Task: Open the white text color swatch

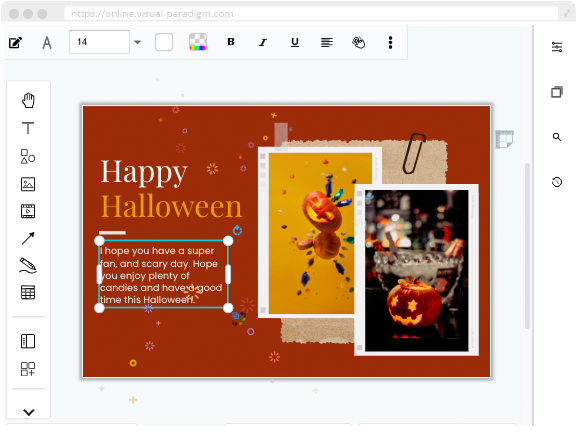Action: (x=164, y=42)
